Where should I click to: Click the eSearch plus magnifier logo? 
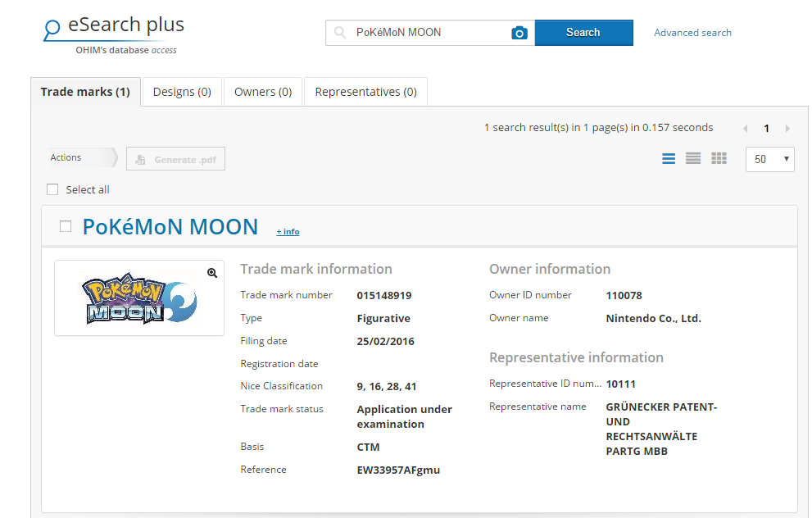pos(52,25)
